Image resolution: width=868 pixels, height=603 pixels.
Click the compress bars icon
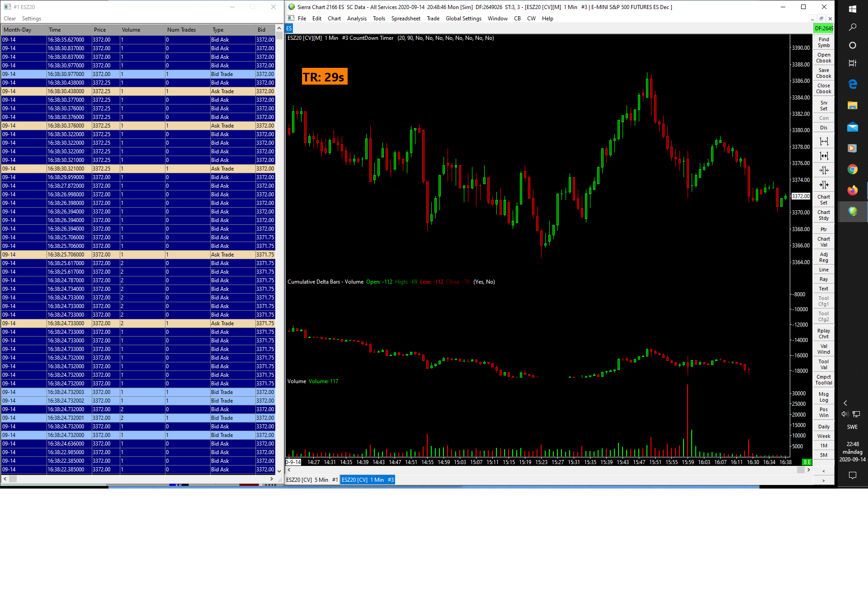coord(824,171)
